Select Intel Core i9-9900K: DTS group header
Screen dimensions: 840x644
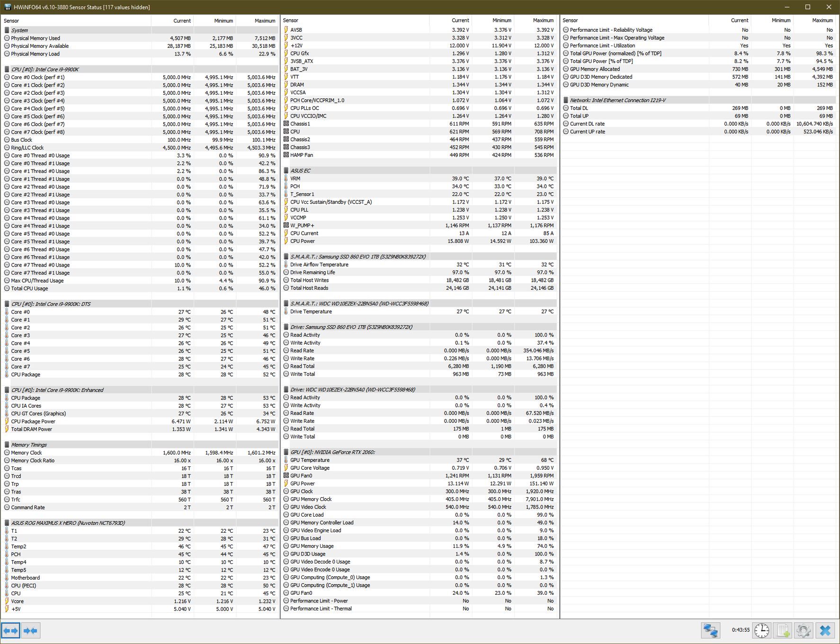pyautogui.click(x=140, y=304)
